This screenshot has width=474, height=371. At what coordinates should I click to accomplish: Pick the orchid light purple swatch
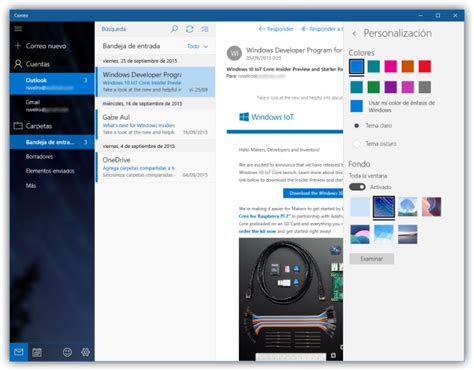pyautogui.click(x=408, y=87)
